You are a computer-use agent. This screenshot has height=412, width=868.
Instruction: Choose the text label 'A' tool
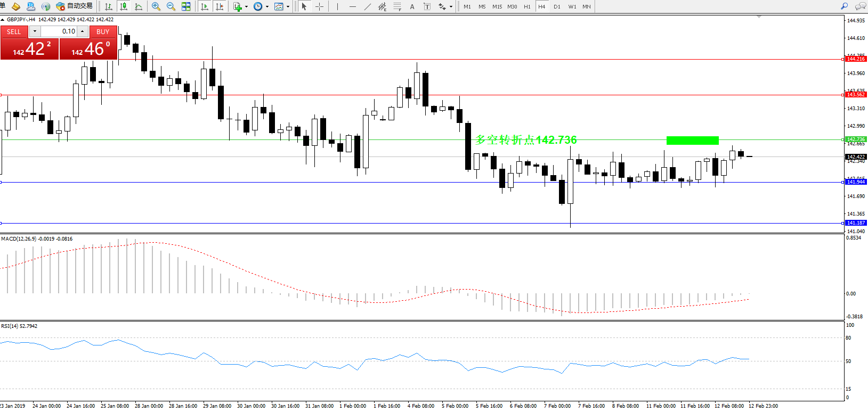pyautogui.click(x=412, y=6)
